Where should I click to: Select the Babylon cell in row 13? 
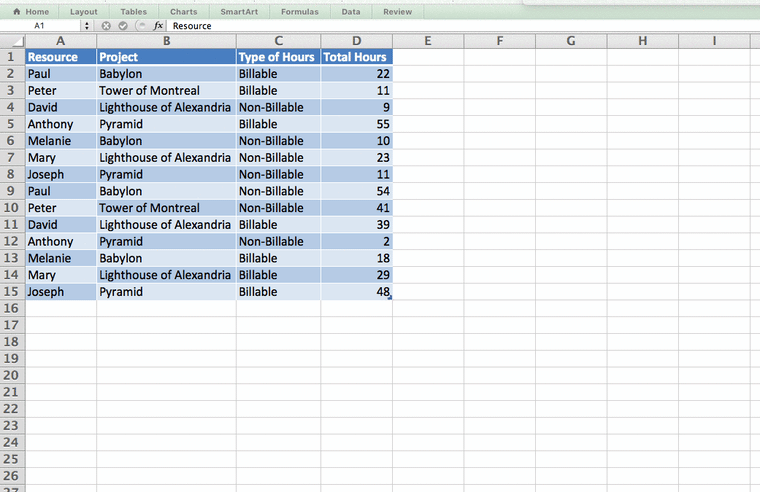(166, 258)
